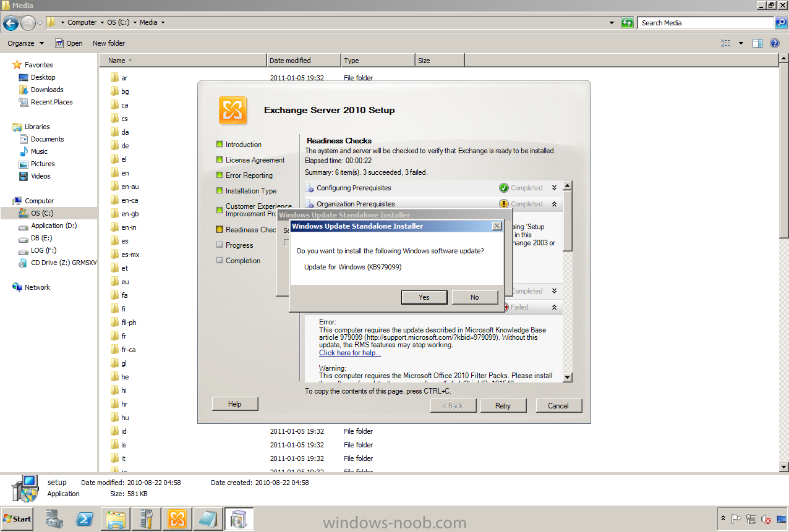
Task: Select the DB (E:) drive
Action: click(x=41, y=238)
